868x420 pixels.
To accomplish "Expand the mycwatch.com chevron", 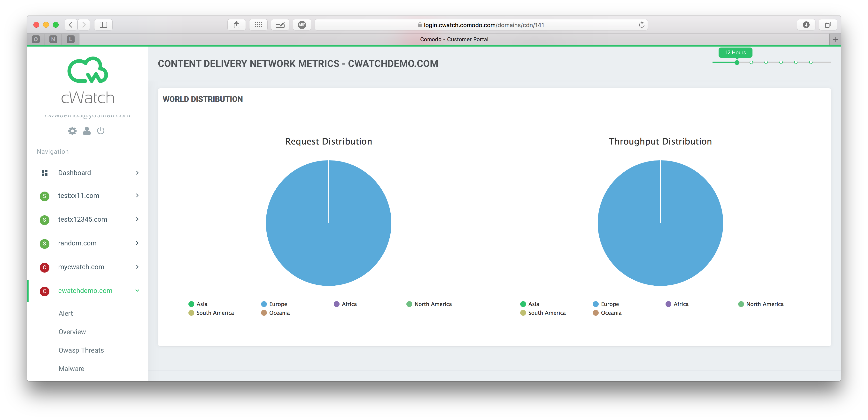I will pos(137,267).
